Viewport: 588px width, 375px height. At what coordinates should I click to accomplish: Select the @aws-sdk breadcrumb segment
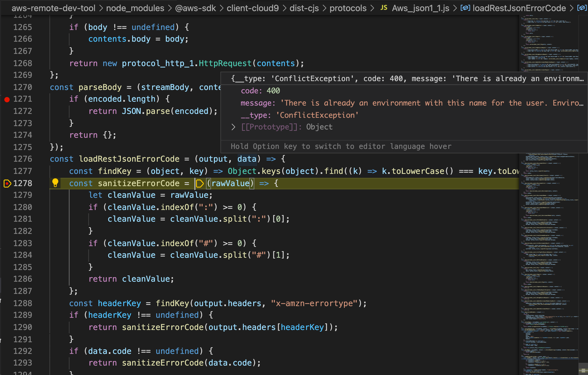(x=195, y=8)
